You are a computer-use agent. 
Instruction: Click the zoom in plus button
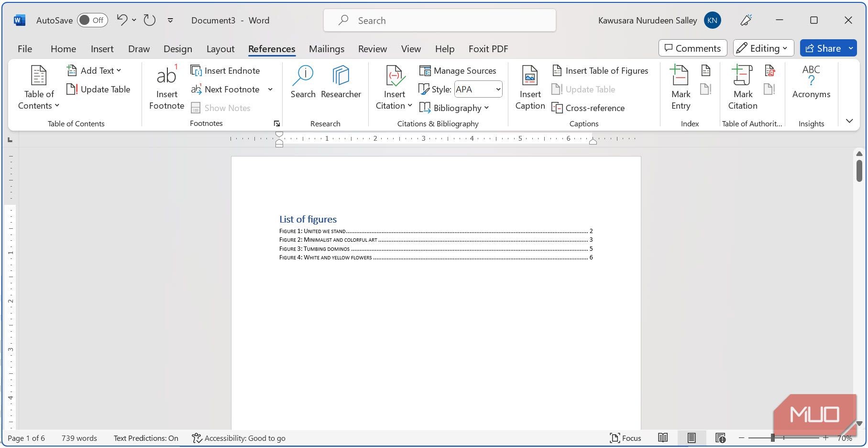click(825, 438)
